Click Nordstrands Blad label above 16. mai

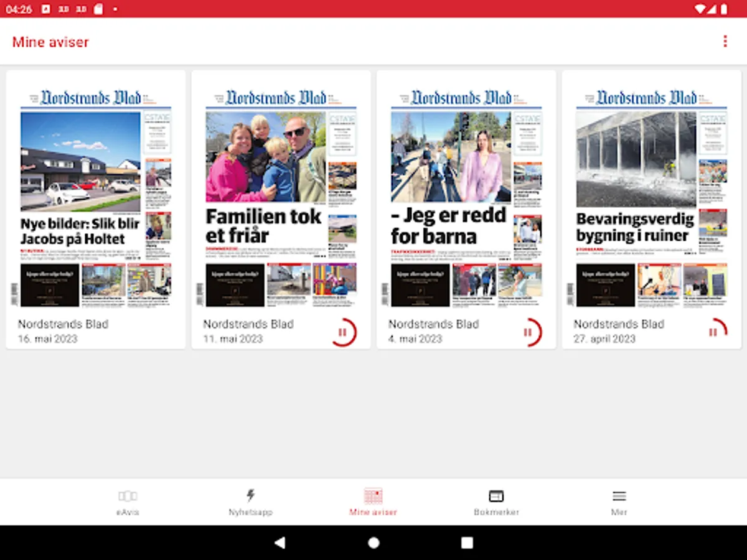[x=63, y=324]
